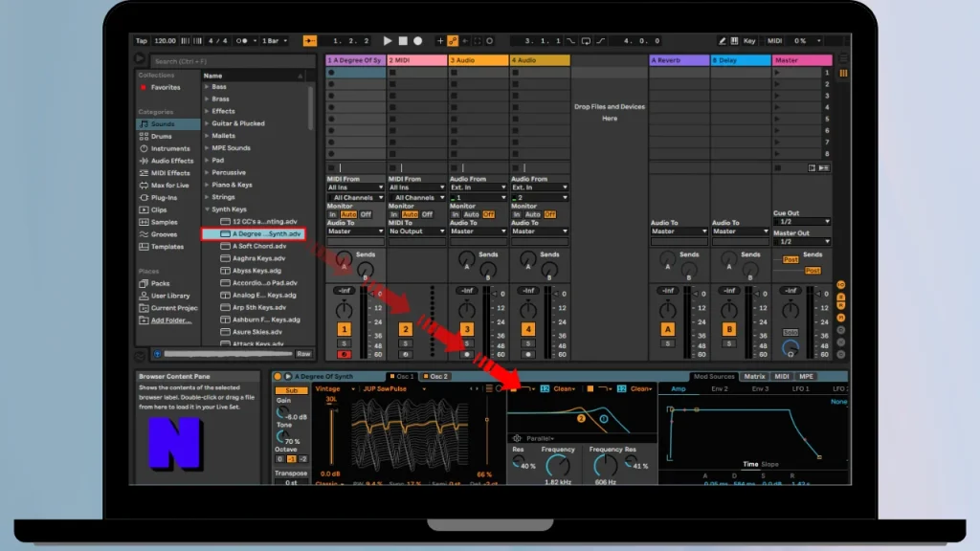Click the browser search field
Image resolution: width=980 pixels, height=551 pixels.
pos(232,61)
